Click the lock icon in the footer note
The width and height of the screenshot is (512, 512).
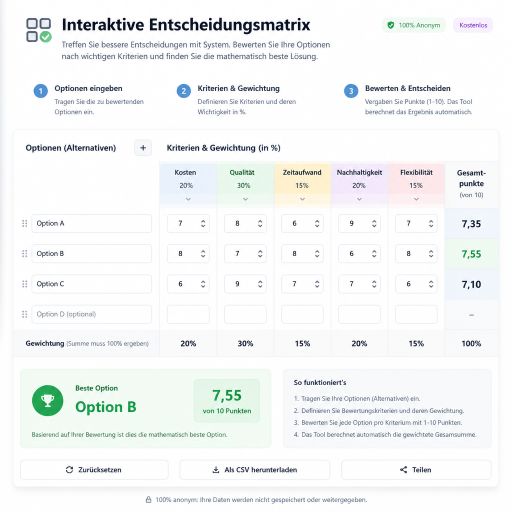pyautogui.click(x=148, y=500)
